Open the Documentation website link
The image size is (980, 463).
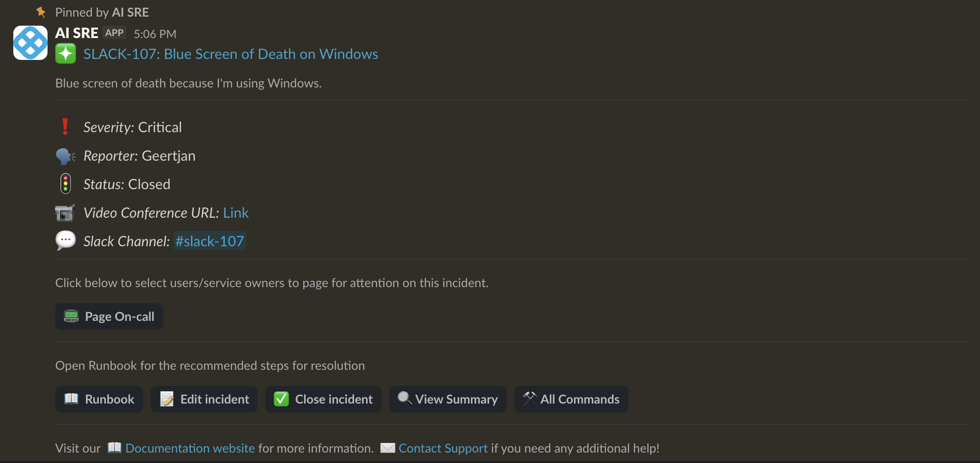click(x=190, y=448)
